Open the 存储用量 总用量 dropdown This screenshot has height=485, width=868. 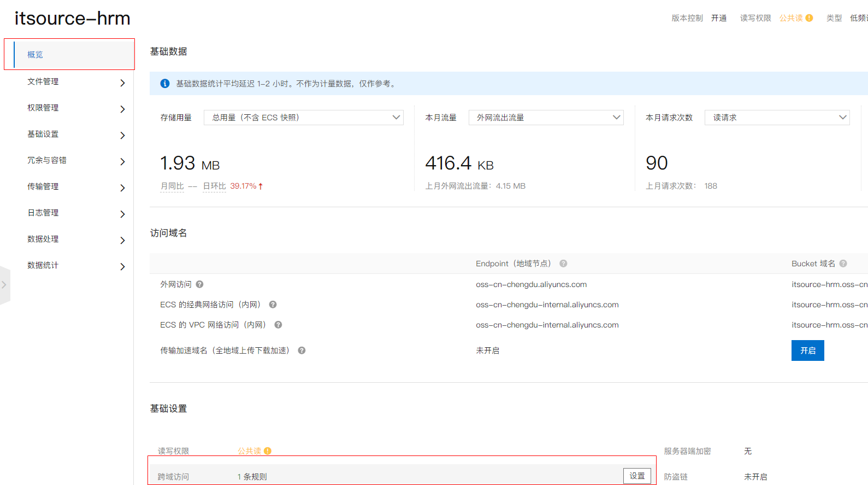[x=304, y=118]
